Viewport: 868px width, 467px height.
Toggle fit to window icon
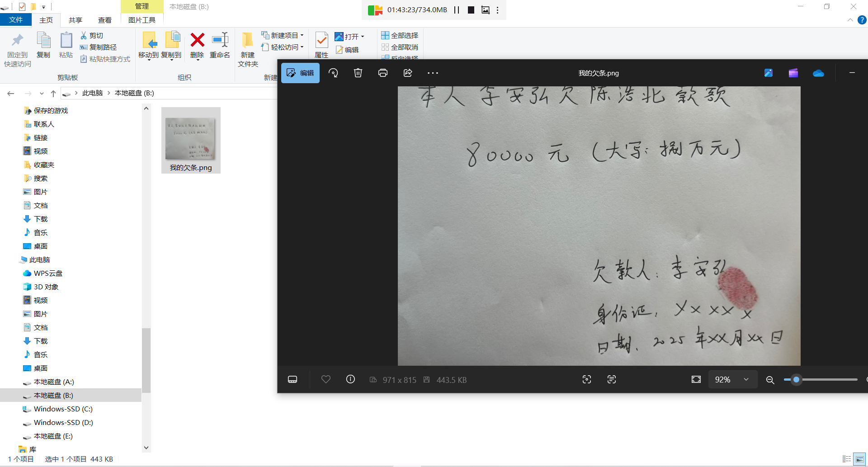click(696, 379)
